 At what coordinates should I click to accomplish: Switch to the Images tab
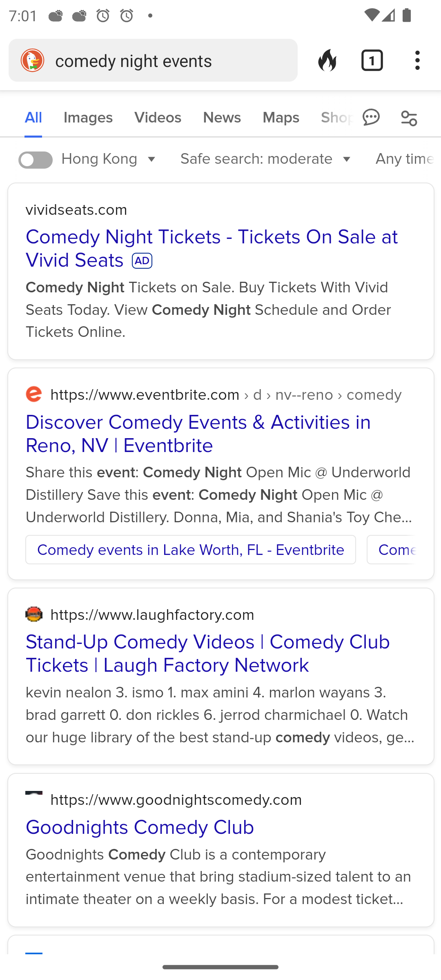(88, 118)
